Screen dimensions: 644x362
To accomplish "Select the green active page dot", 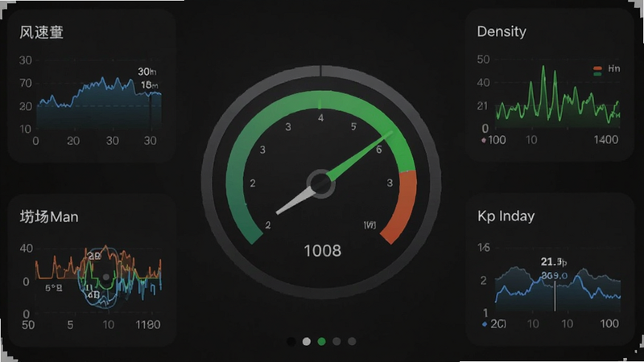I will click(x=321, y=341).
